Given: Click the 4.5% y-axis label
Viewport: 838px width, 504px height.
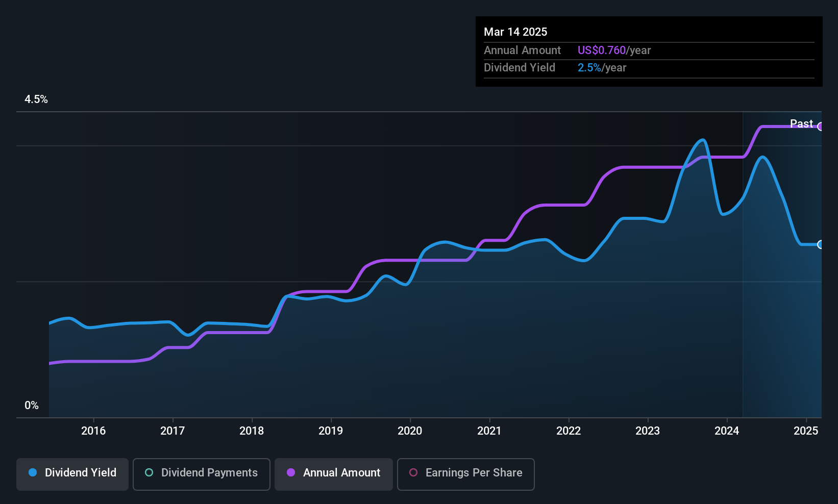Looking at the screenshot, I should 36,99.
